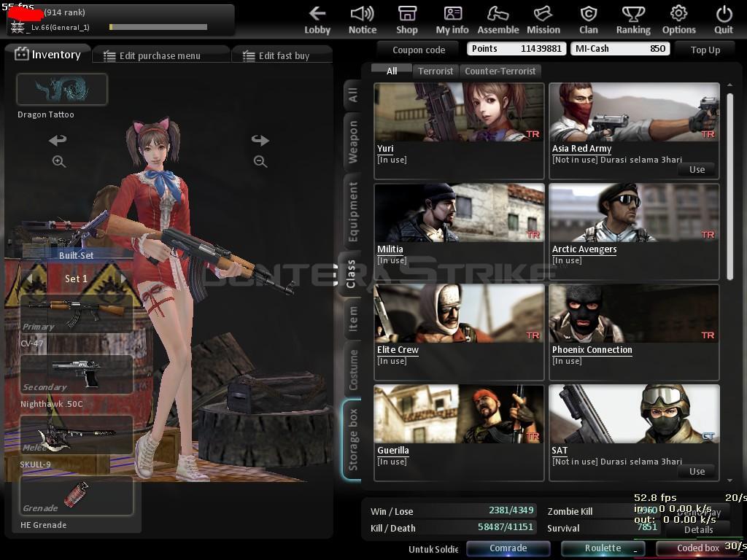Open the Coded box button
747x560 pixels.
[698, 548]
